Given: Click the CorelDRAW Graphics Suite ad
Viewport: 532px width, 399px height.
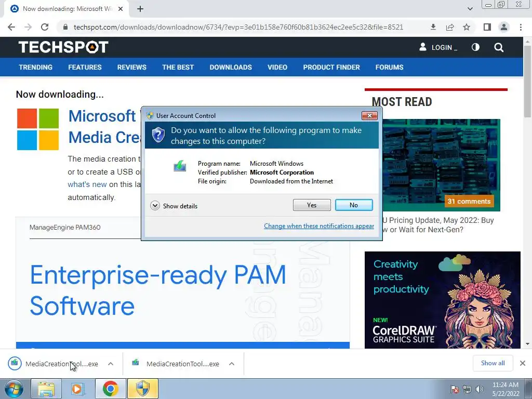Looking at the screenshot, I should click(443, 300).
